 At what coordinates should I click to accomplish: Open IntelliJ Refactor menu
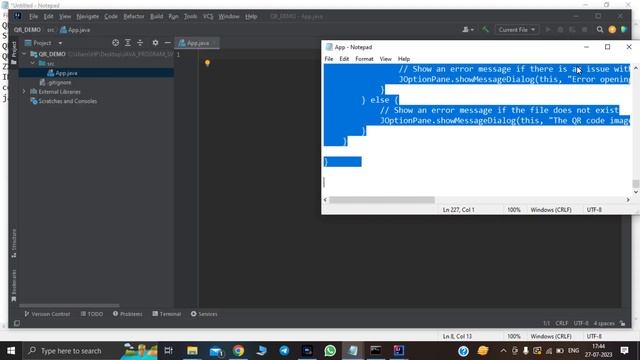coord(133,16)
